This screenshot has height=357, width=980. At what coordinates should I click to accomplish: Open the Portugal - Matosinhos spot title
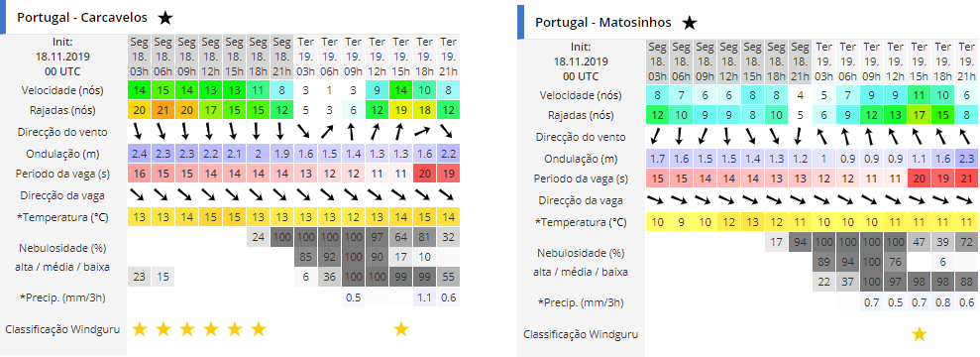(x=603, y=23)
